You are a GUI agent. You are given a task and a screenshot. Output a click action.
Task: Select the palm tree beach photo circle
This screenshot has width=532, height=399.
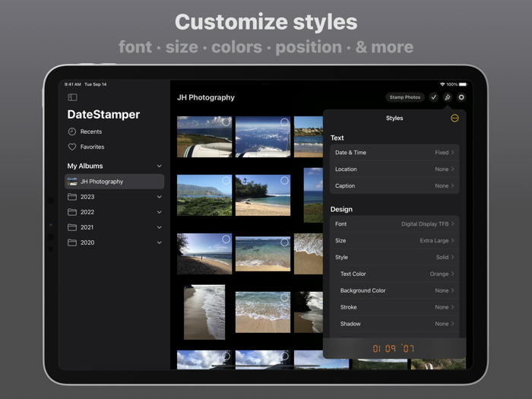(x=284, y=181)
